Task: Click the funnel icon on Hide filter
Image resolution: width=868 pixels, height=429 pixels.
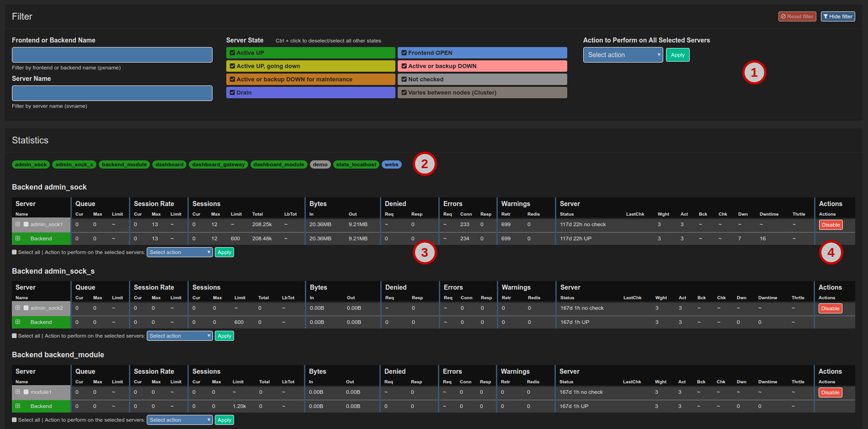Action: (x=825, y=16)
